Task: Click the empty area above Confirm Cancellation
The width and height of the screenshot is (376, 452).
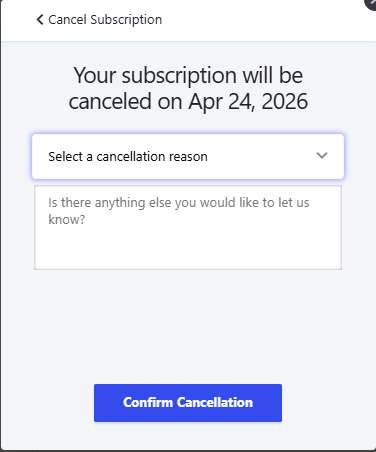Action: pos(188,327)
